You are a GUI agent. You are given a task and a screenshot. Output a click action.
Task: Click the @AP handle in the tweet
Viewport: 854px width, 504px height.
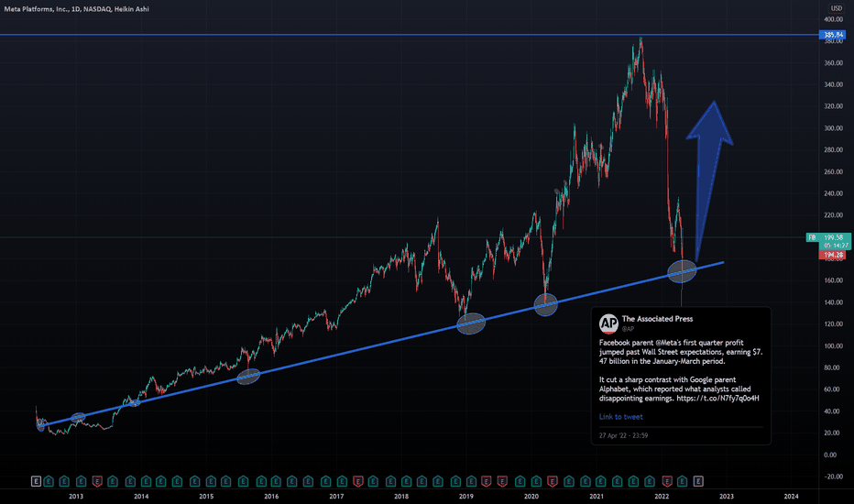(628, 329)
